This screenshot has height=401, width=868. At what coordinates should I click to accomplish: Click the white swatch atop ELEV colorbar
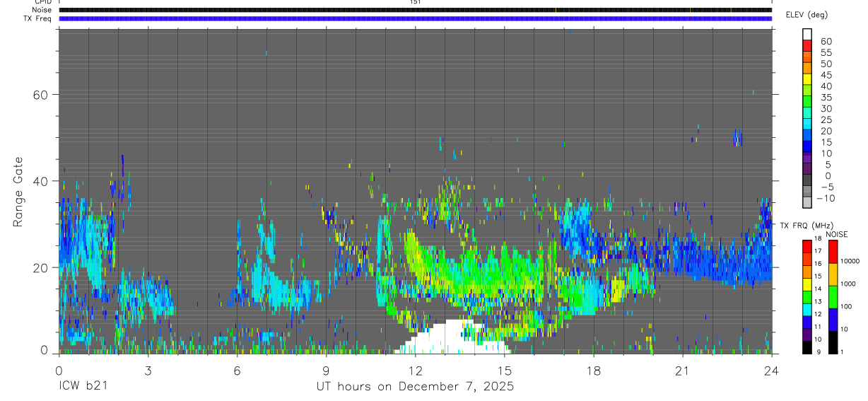point(807,35)
